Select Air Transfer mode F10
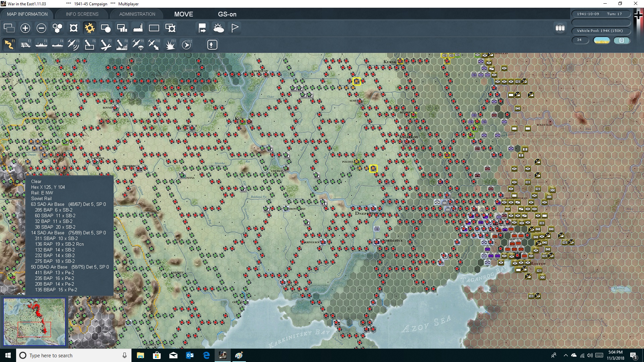 point(154,45)
